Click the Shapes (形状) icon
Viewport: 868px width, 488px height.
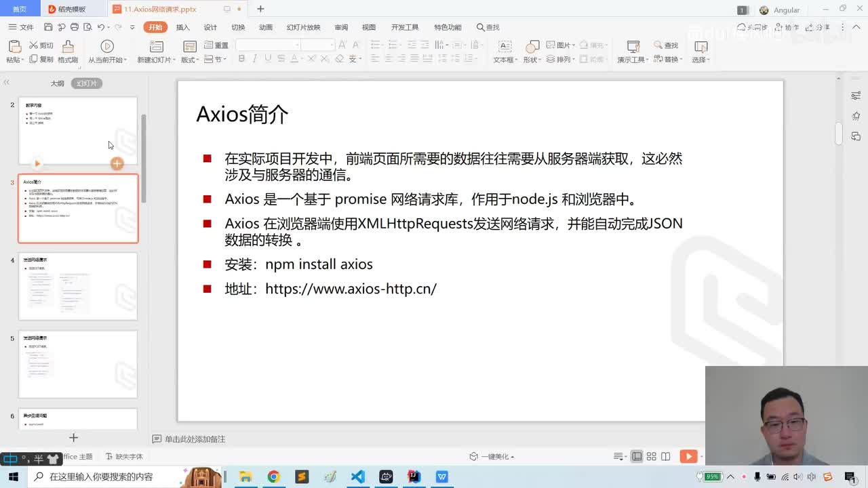pyautogui.click(x=532, y=46)
